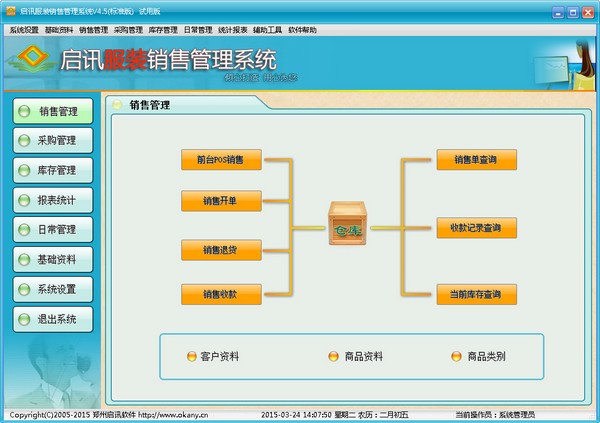Open 销售收款 form

[221, 294]
